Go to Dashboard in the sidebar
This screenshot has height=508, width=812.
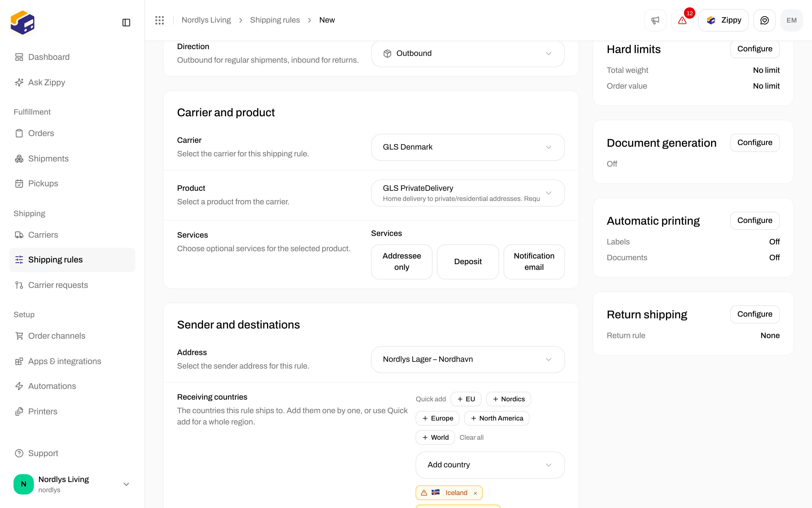coord(72,57)
